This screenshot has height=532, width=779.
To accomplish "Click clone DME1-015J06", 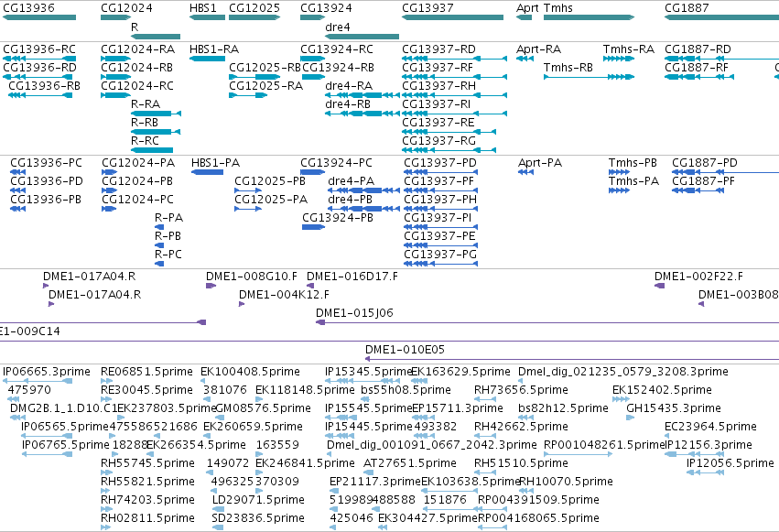I will click(x=547, y=322).
